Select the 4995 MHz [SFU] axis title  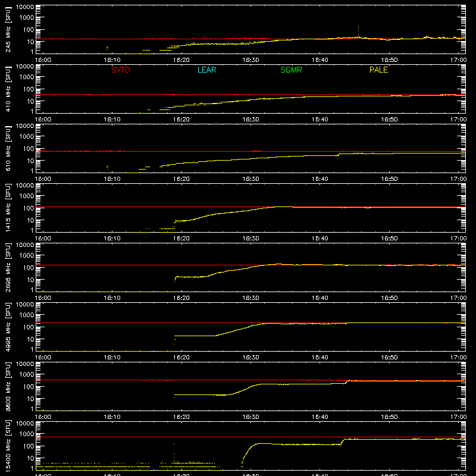(8, 327)
